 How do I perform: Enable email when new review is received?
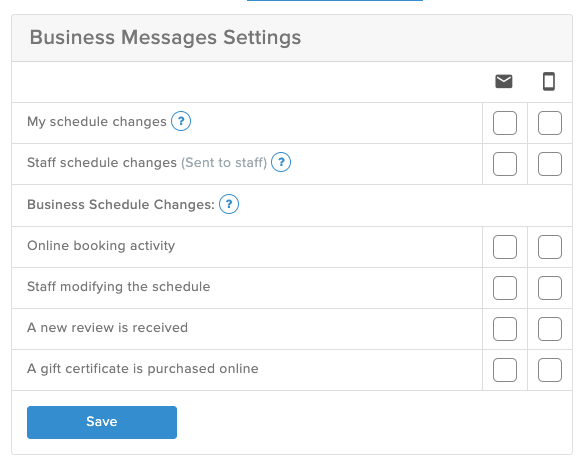click(505, 329)
